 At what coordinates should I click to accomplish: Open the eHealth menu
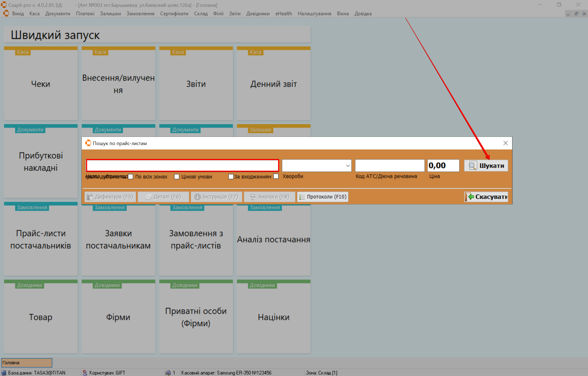coord(283,14)
